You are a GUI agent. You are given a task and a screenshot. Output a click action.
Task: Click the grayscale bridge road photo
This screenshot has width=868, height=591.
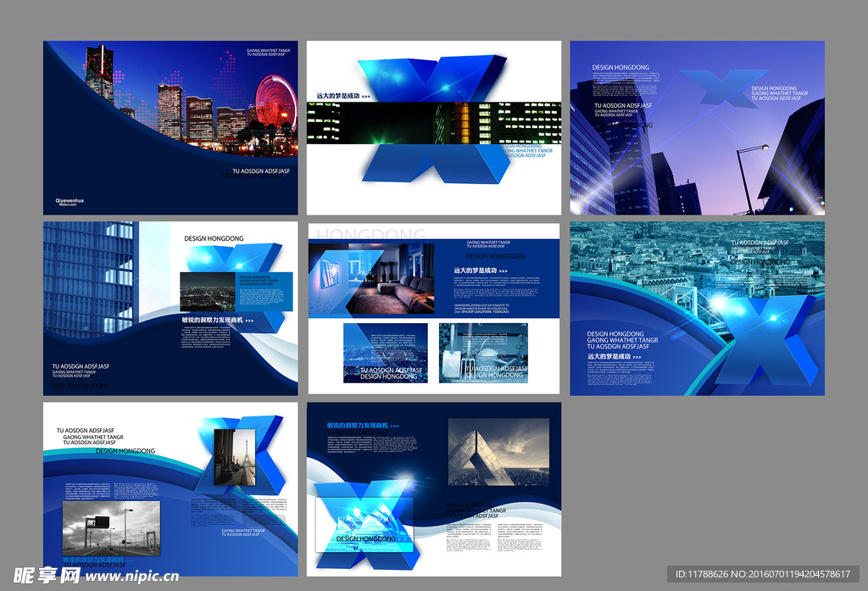(x=111, y=528)
